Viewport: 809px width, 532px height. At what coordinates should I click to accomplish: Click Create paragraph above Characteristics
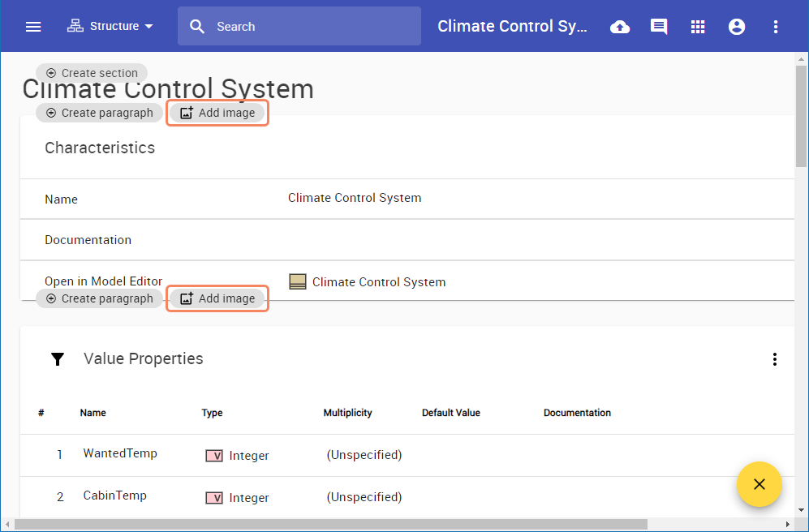[99, 113]
